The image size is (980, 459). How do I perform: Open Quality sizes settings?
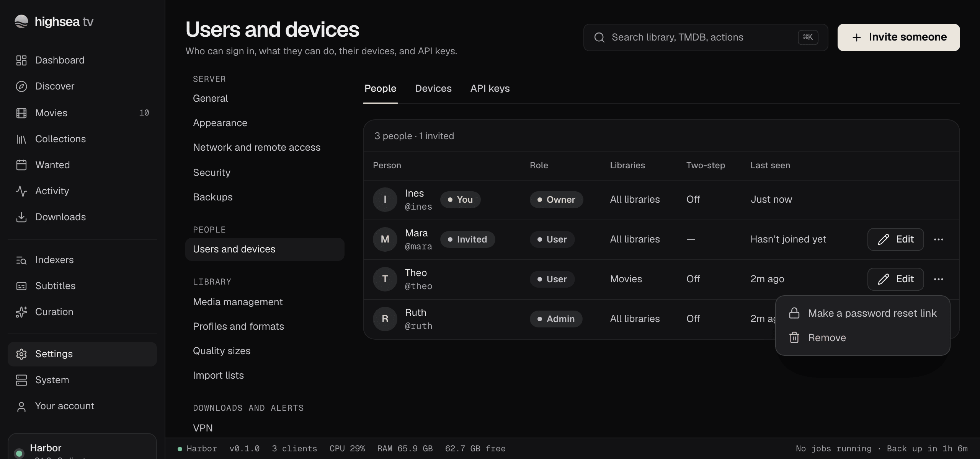pyautogui.click(x=265, y=351)
